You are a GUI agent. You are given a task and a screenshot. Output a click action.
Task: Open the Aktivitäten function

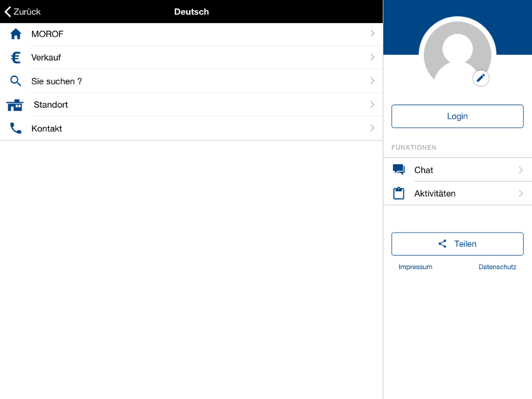pyautogui.click(x=458, y=193)
